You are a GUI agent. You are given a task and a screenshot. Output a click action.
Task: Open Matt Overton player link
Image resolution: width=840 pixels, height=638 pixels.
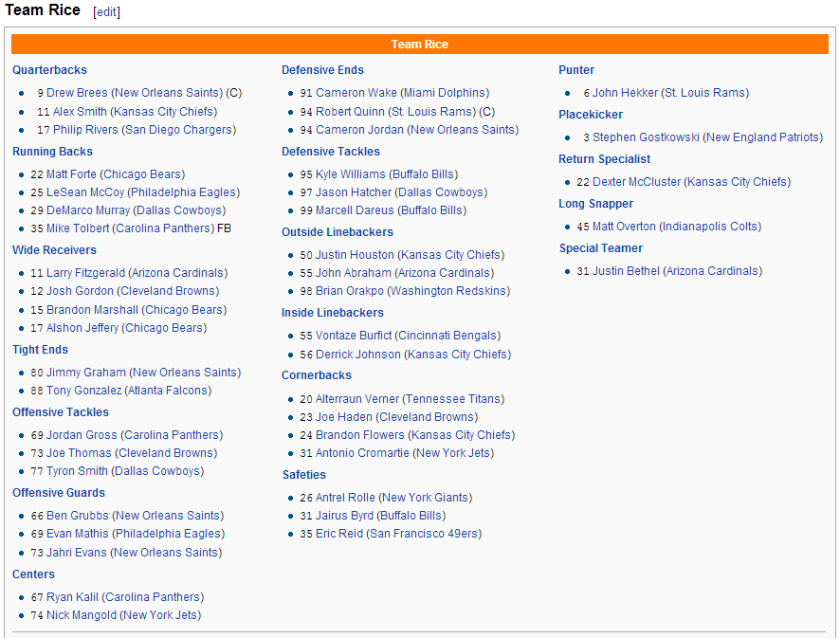click(x=624, y=227)
